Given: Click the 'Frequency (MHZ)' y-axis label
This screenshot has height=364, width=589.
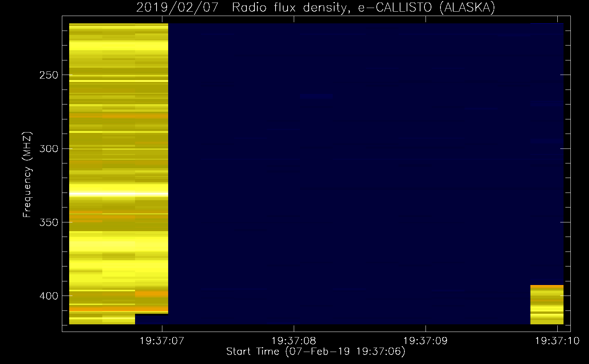Looking at the screenshot, I should point(27,175).
